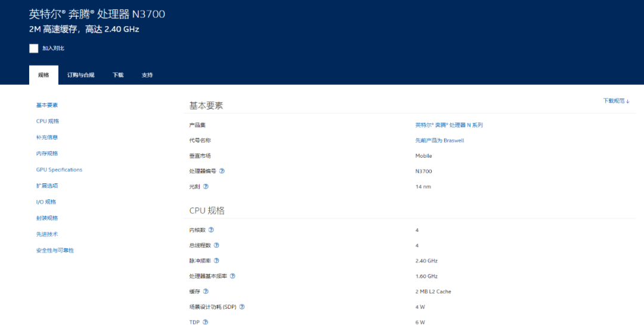644x335 pixels.
Task: Open the 订购与合规 tab
Action: point(81,75)
